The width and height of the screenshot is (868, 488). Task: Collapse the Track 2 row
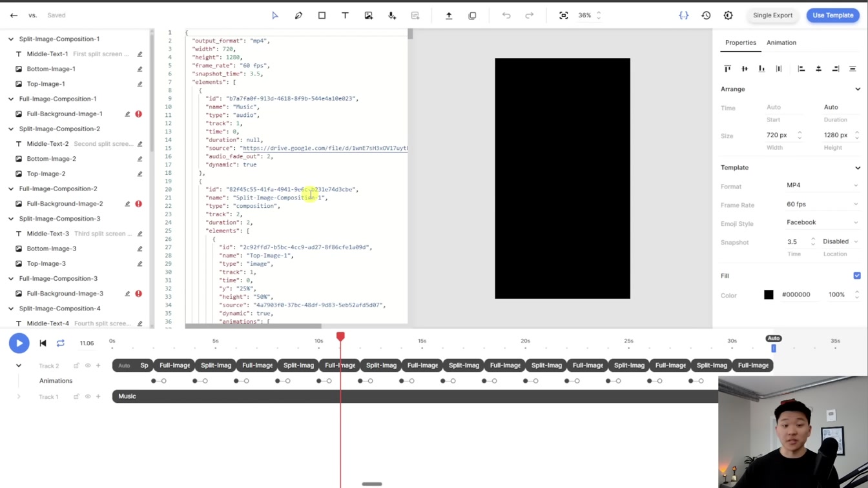tap(19, 366)
